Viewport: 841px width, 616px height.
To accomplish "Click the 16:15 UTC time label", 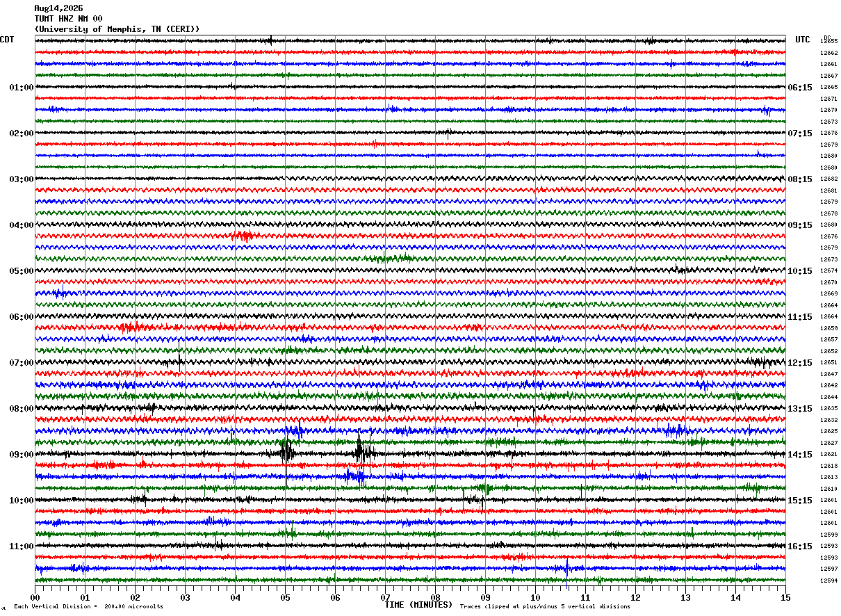I will pyautogui.click(x=800, y=546).
